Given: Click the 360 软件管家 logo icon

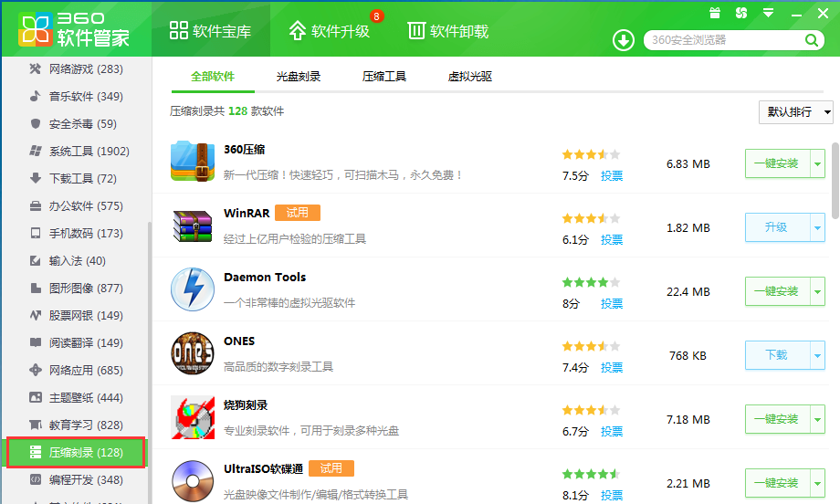Looking at the screenshot, I should tap(36, 29).
